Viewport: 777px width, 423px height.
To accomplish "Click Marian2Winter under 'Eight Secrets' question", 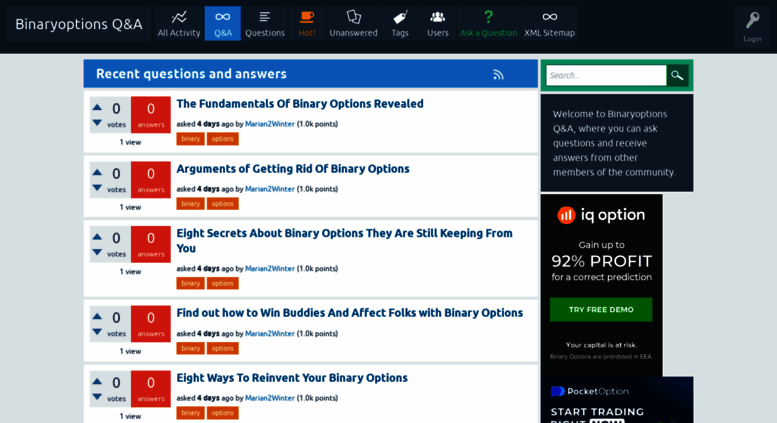I will (x=270, y=268).
